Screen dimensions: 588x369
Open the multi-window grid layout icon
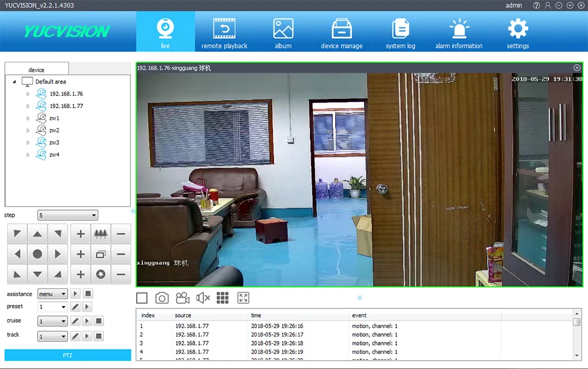click(x=222, y=298)
